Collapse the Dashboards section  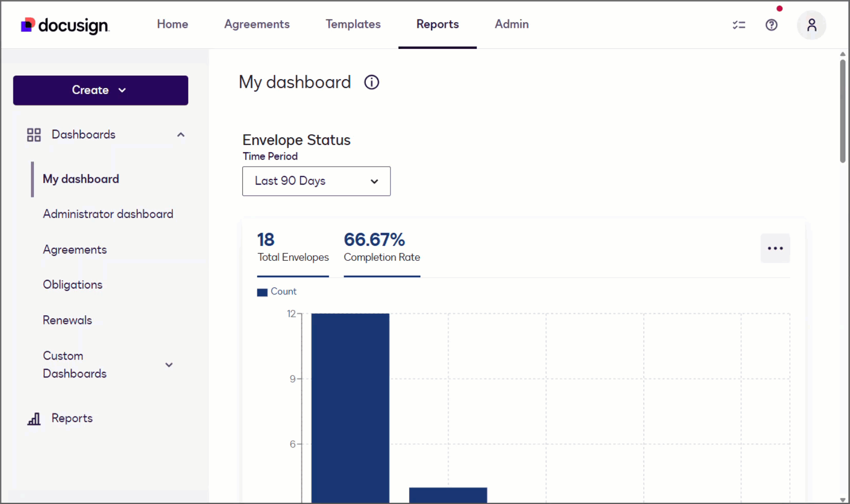pos(181,135)
